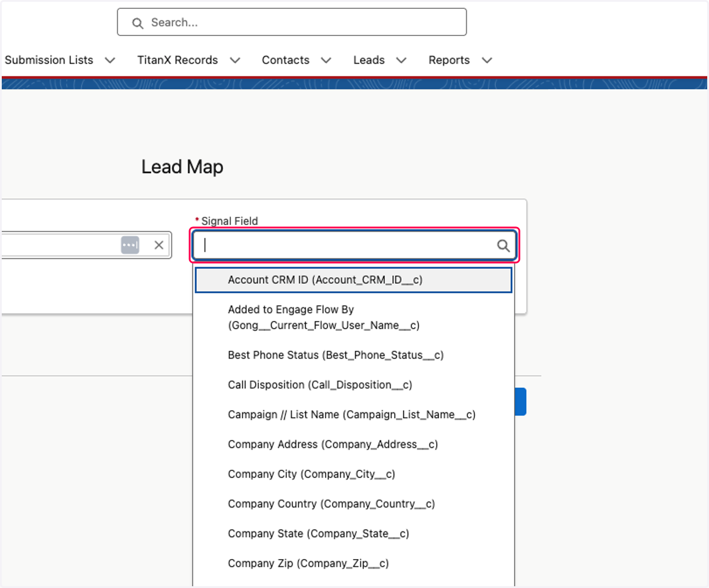Click the gray ellipsis icon in left field

click(x=130, y=245)
